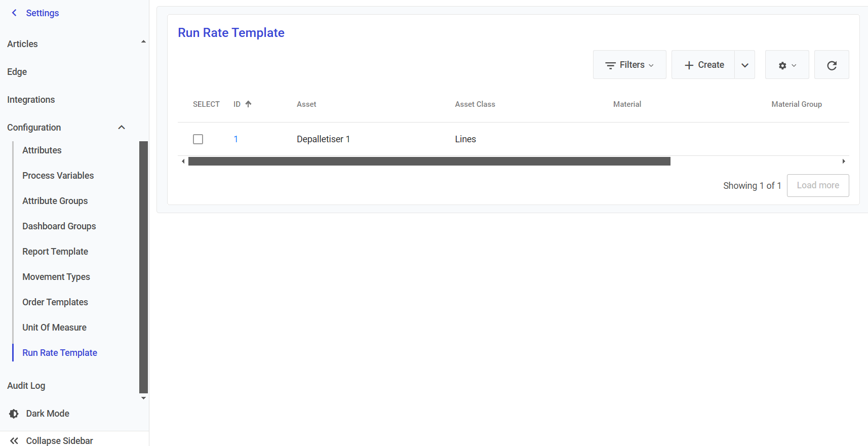Click the sidebar vertical scrollbar

(x=143, y=267)
